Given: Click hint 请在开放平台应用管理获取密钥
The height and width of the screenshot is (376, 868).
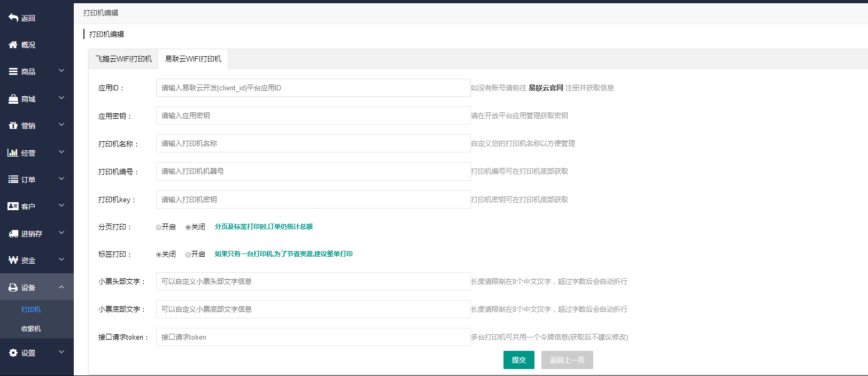Looking at the screenshot, I should (x=520, y=116).
